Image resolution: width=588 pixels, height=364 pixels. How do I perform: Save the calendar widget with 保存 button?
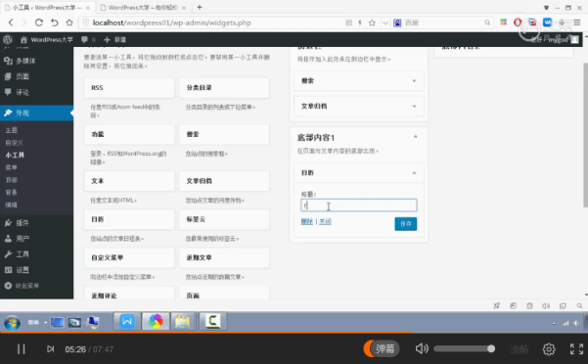406,224
